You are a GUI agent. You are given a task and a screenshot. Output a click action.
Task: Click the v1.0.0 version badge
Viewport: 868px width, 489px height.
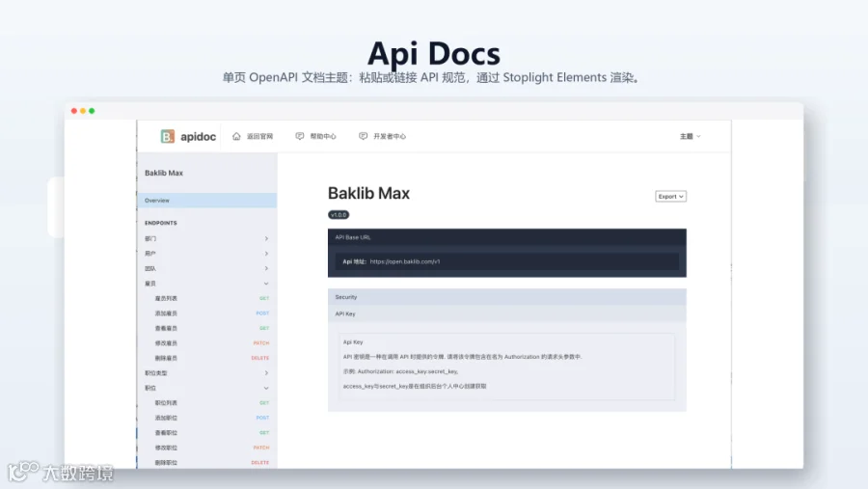(x=339, y=215)
